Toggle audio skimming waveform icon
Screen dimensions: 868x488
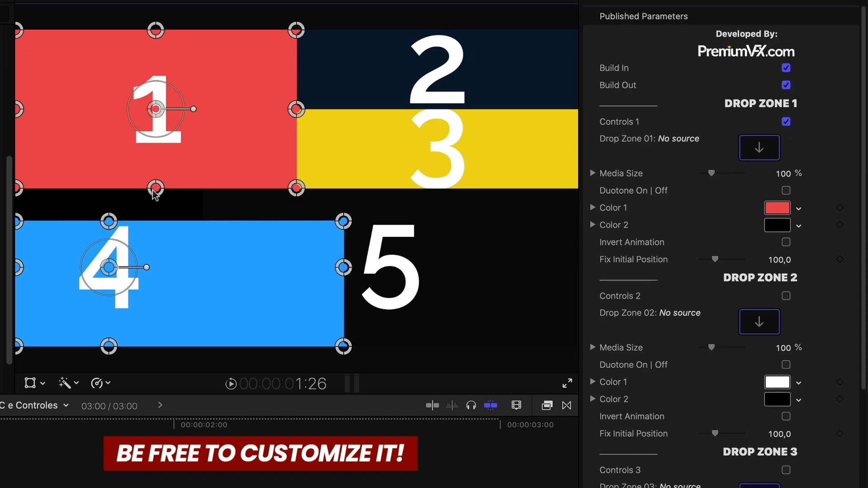tap(452, 405)
